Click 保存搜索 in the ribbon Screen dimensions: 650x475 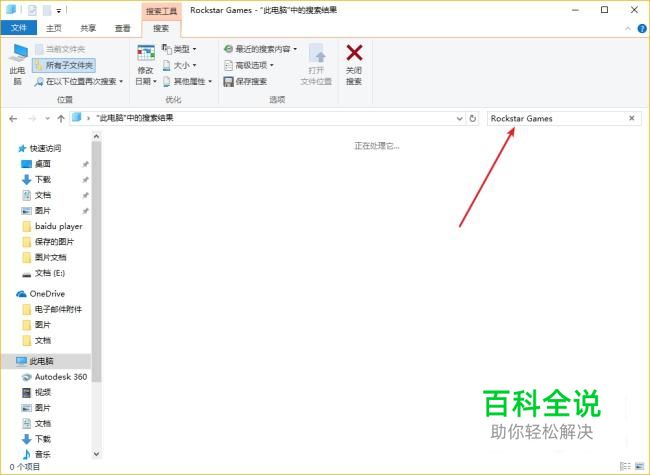(x=245, y=81)
